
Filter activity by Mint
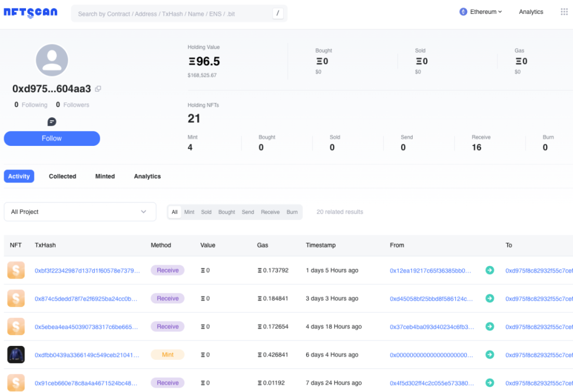(189, 212)
